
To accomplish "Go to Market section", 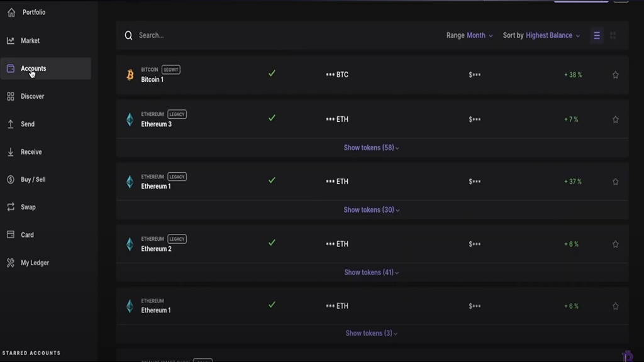I will click(30, 41).
